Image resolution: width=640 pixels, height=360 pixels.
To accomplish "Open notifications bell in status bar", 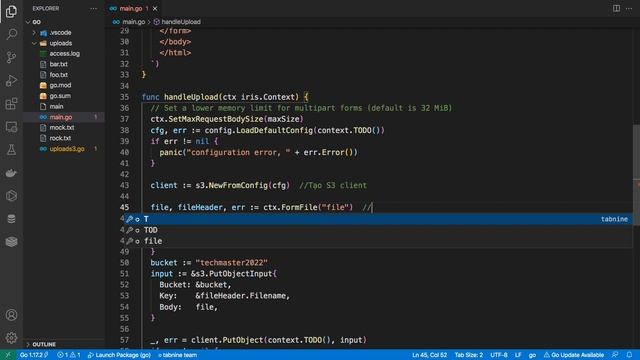I will 629,355.
